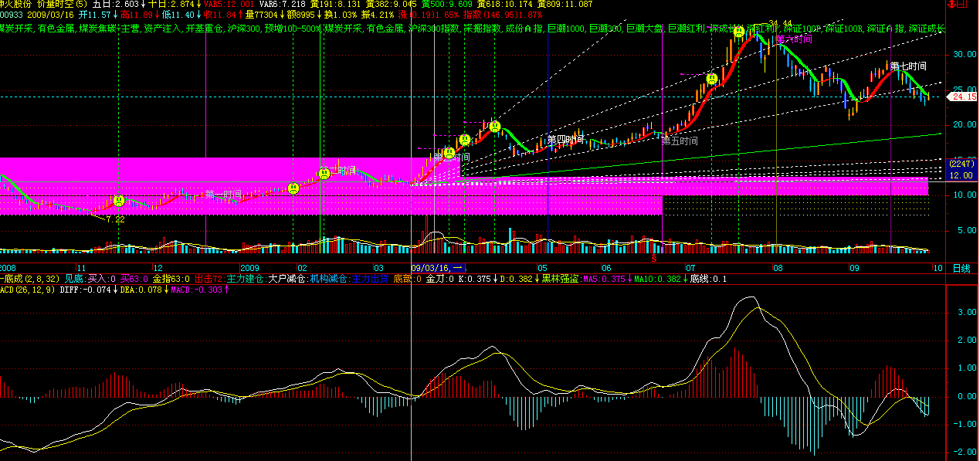Click the 机构减仓 indicator label
The height and width of the screenshot is (461, 980).
328,279
